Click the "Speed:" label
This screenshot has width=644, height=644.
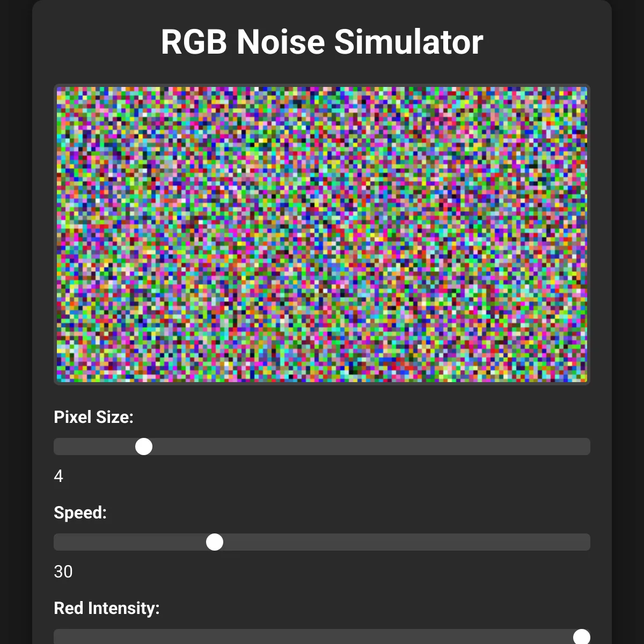click(80, 513)
